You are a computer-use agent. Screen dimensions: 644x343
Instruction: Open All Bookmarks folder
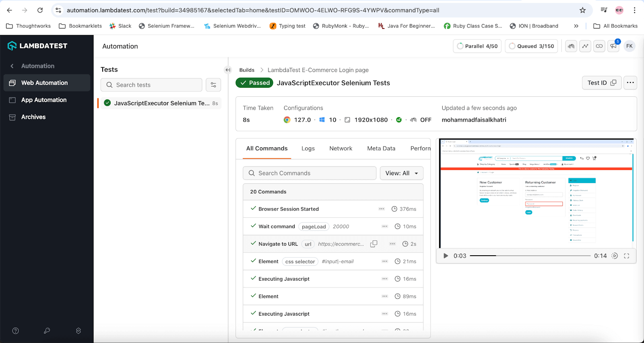pyautogui.click(x=615, y=26)
